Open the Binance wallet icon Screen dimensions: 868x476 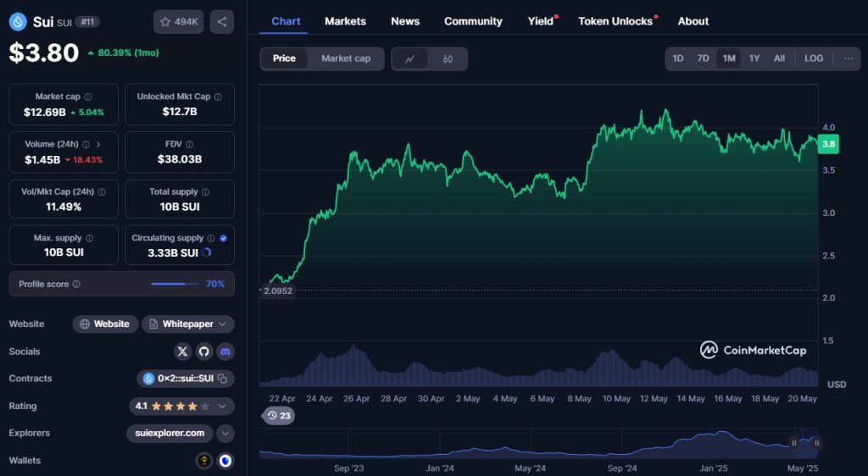point(204,461)
